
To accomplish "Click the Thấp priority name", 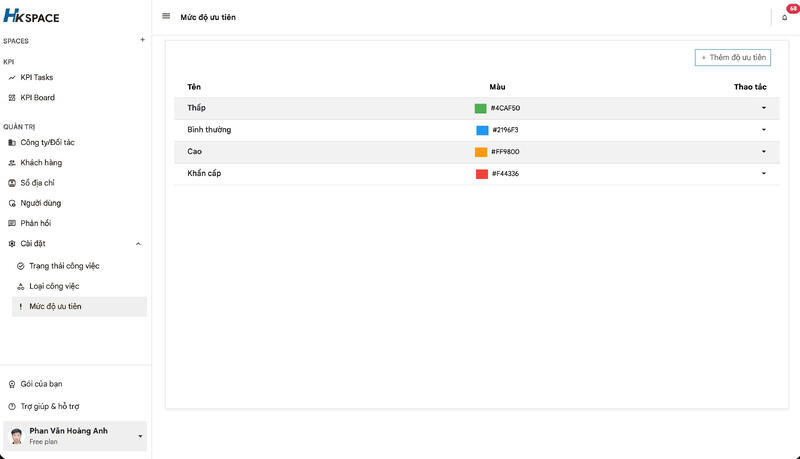I will pos(196,108).
